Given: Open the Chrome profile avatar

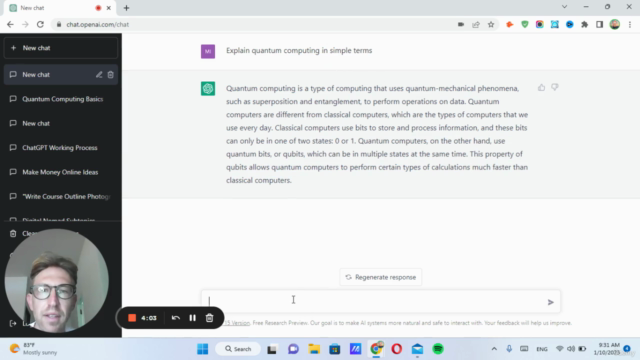Looking at the screenshot, I should pos(615,24).
